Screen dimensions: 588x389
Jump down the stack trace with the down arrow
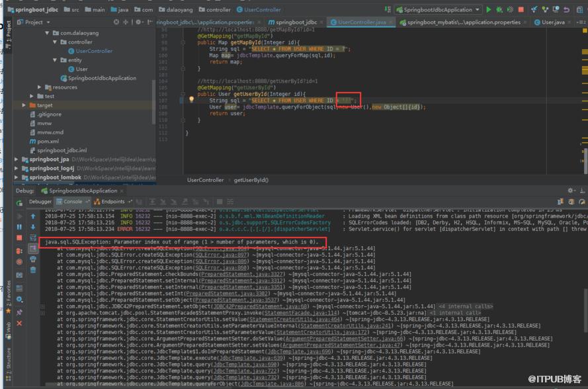(x=33, y=227)
